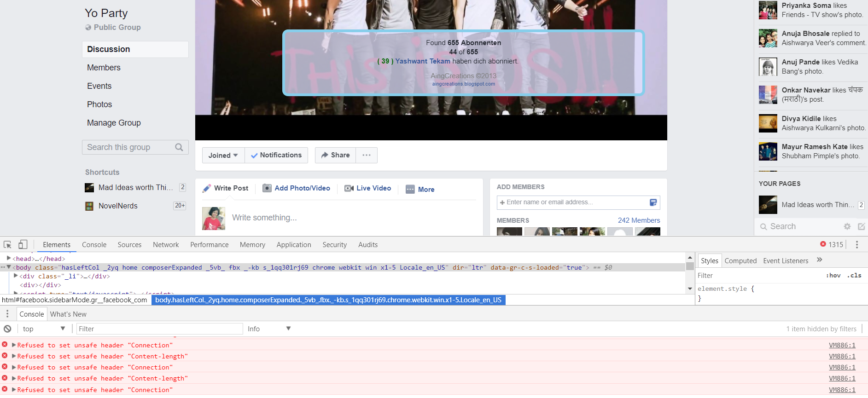This screenshot has width=868, height=398.
Task: Click the magnifier icon in Search this group
Action: click(x=179, y=147)
